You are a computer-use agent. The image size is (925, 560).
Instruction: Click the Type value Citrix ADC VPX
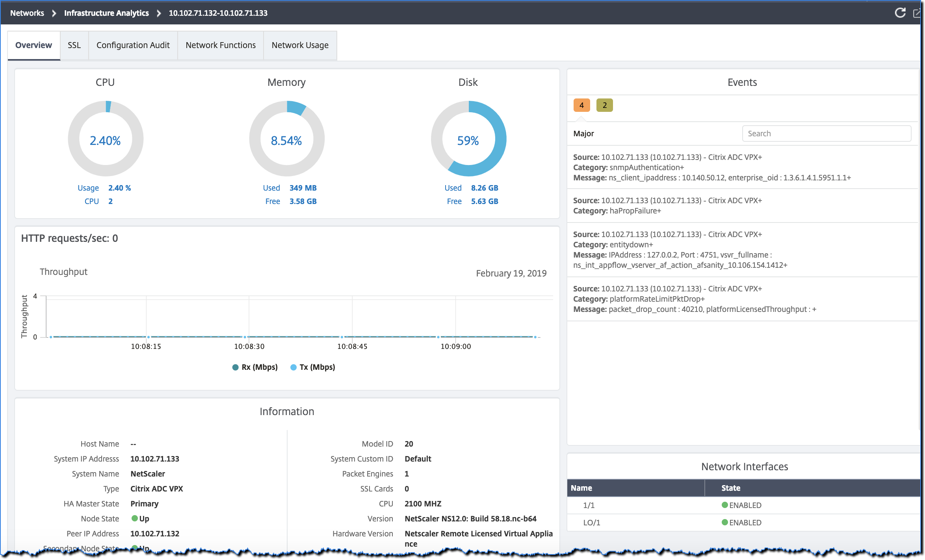tap(156, 489)
